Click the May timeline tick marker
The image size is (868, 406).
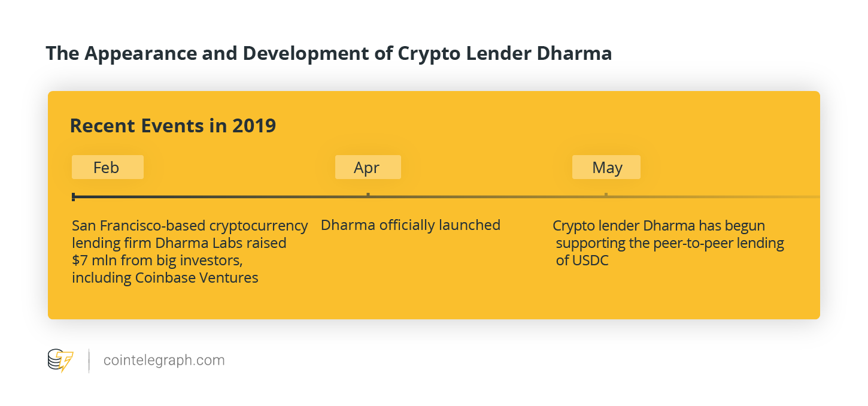pos(606,195)
